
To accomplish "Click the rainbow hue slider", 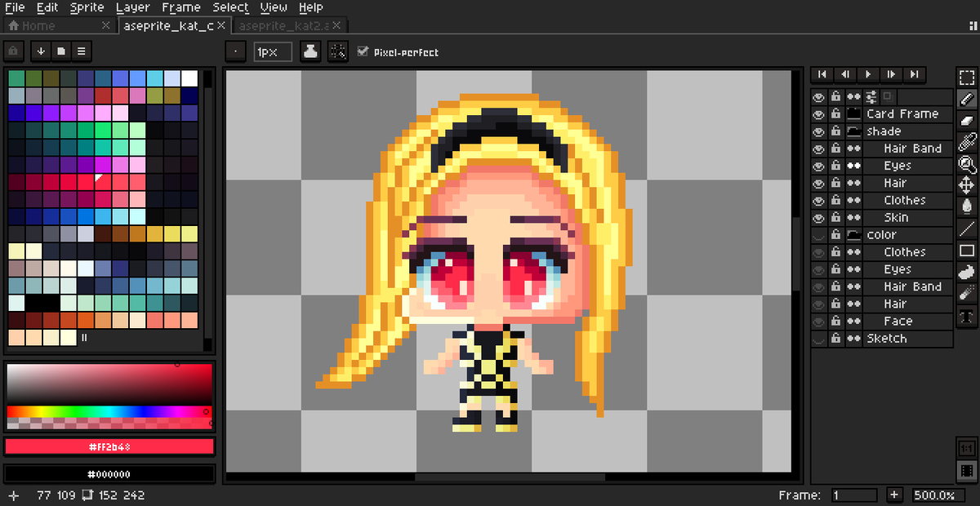I will [x=109, y=411].
